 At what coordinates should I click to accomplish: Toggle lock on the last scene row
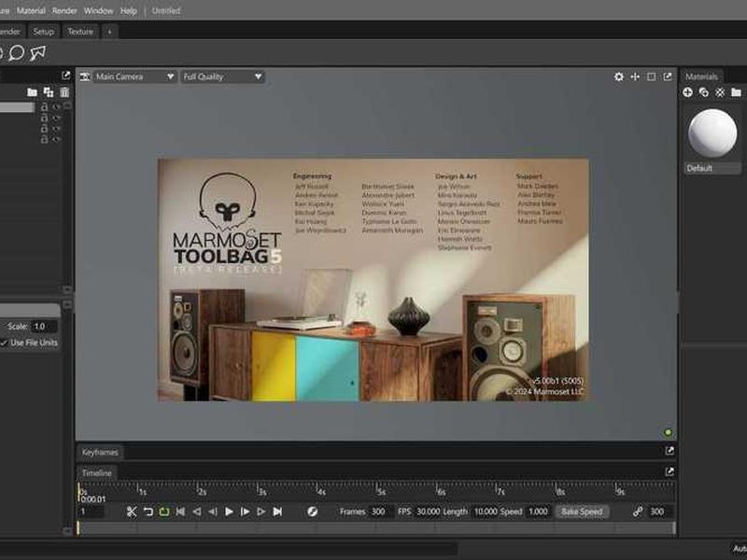[x=44, y=139]
